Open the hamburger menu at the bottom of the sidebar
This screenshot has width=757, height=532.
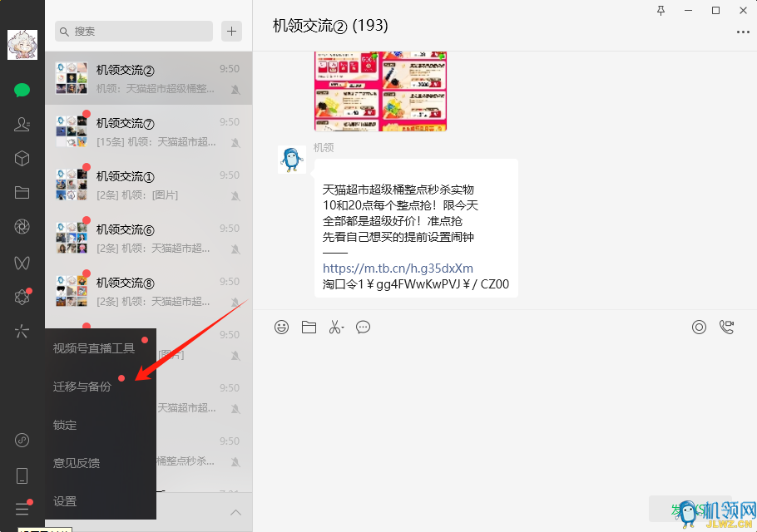coord(22,509)
